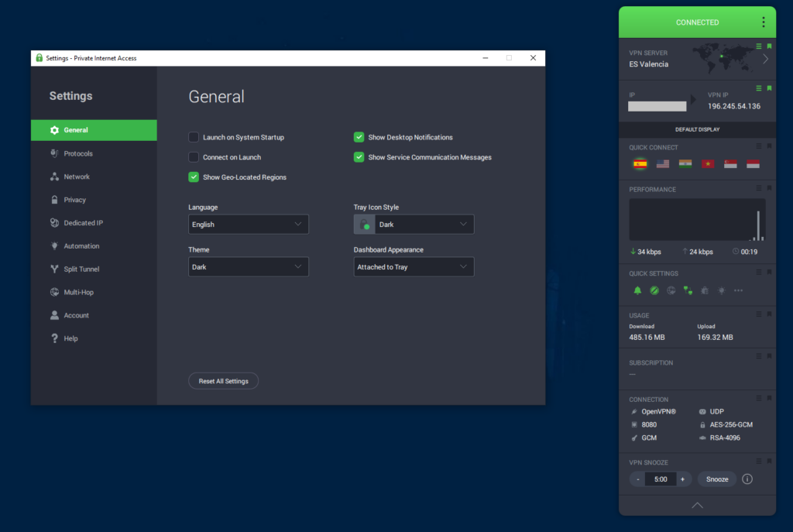The height and width of the screenshot is (532, 793).
Task: Uncheck Show Geo-Located Regions
Action: [x=193, y=177]
